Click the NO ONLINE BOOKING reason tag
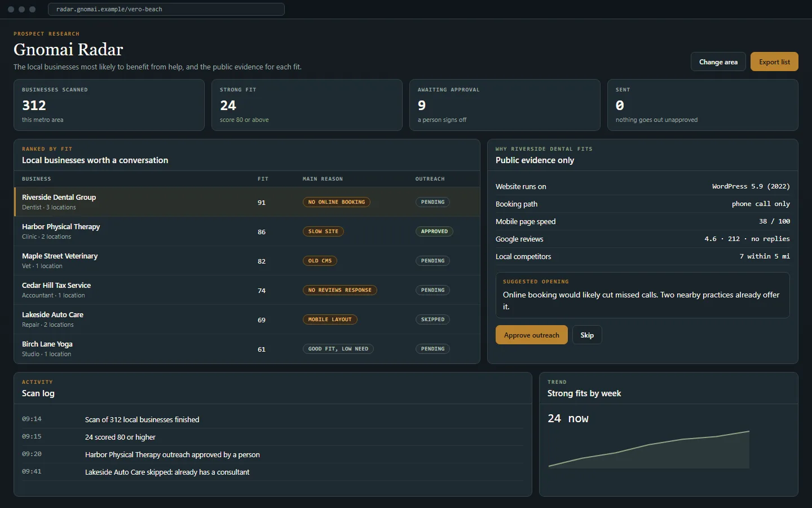Viewport: 812px width, 508px height. [337, 202]
